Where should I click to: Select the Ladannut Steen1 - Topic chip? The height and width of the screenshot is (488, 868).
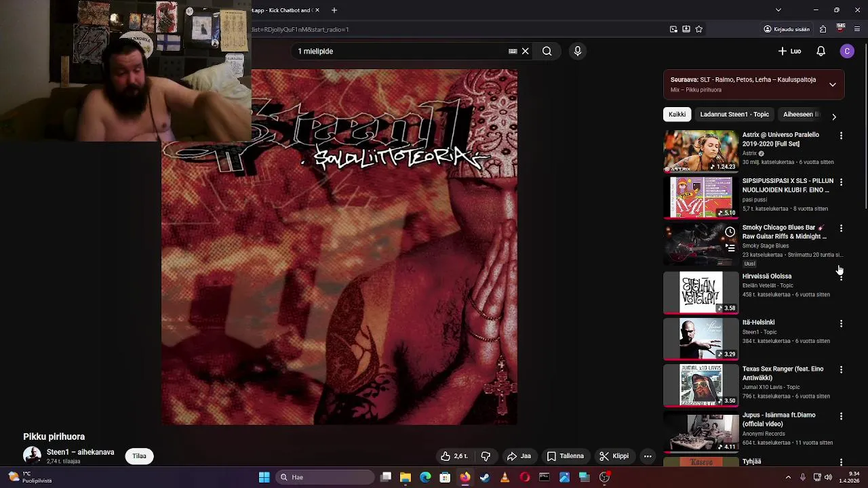(x=734, y=115)
